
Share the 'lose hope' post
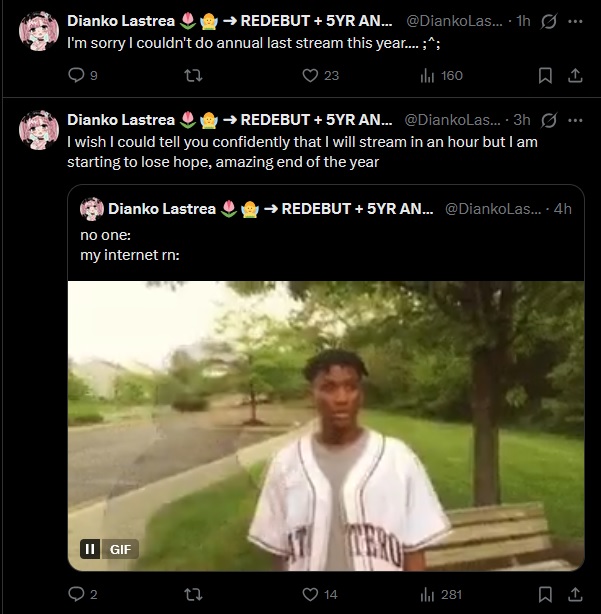pyautogui.click(x=575, y=594)
